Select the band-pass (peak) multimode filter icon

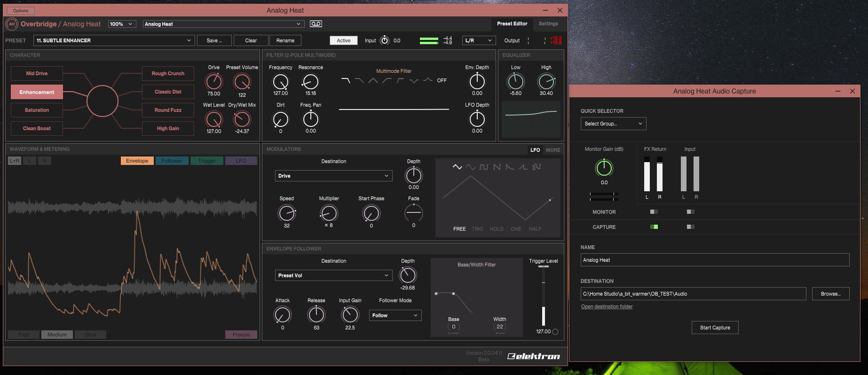(x=373, y=80)
